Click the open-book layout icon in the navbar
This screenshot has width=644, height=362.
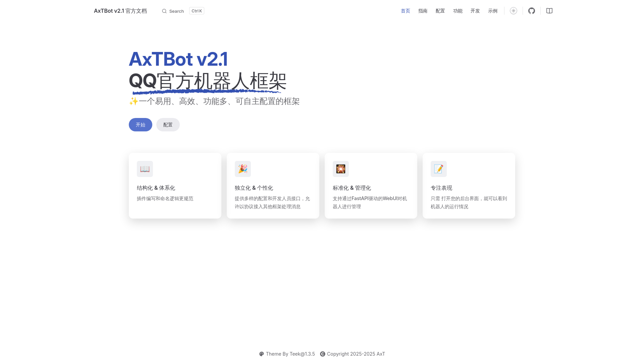click(x=549, y=11)
